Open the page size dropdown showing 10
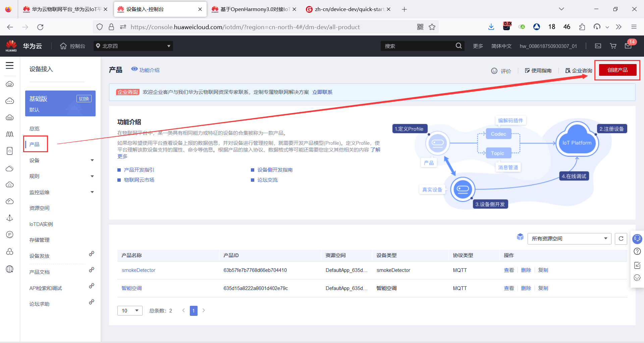The width and height of the screenshot is (644, 343). (x=130, y=310)
